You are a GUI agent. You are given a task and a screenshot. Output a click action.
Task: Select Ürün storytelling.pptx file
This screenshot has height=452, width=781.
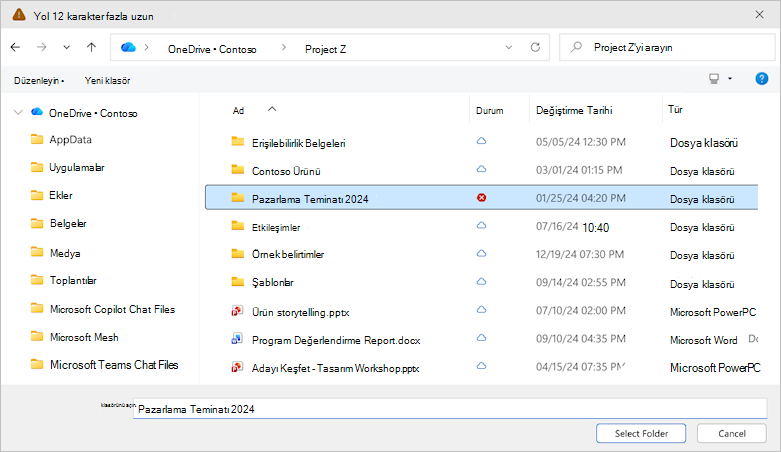point(300,312)
